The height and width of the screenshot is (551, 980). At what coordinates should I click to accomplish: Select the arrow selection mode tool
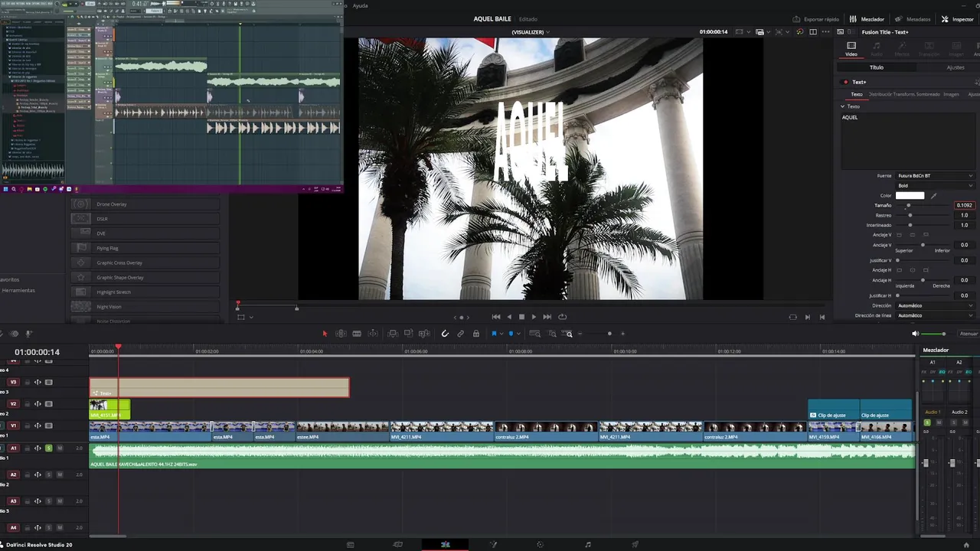[x=325, y=334]
